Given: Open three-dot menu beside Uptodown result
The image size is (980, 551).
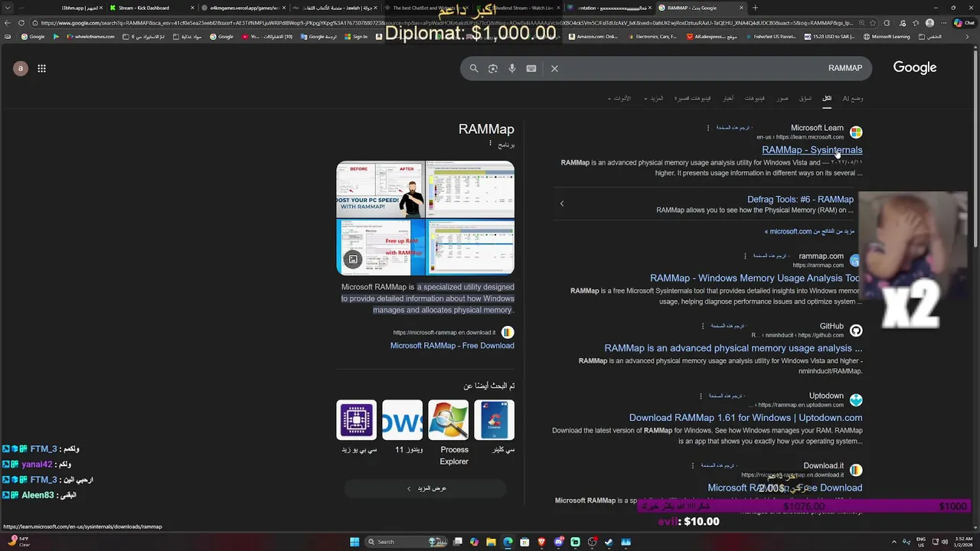Looking at the screenshot, I should point(701,396).
